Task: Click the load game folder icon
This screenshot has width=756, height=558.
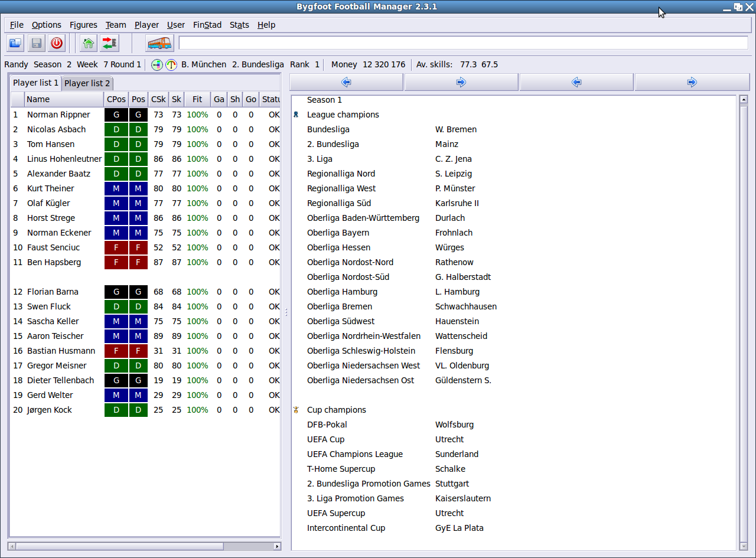Action: tap(15, 43)
